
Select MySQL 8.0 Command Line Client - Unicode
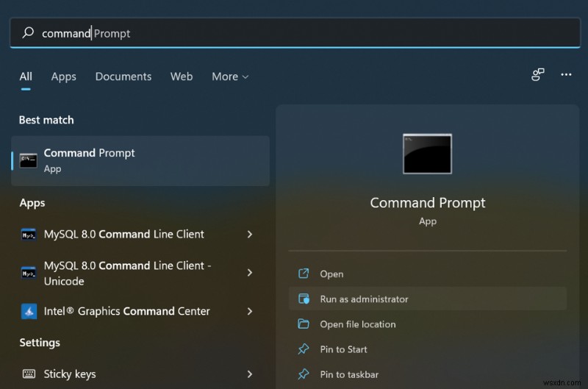click(140, 273)
